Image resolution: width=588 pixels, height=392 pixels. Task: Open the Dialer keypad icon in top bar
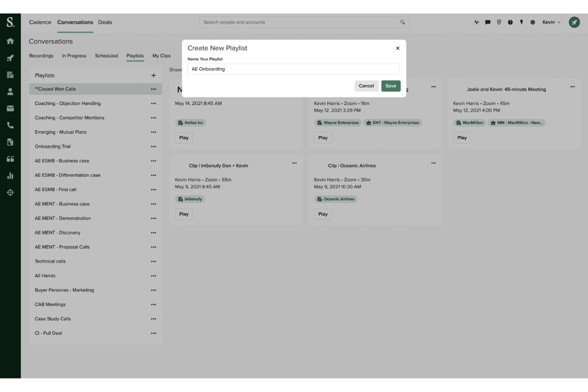pos(499,22)
